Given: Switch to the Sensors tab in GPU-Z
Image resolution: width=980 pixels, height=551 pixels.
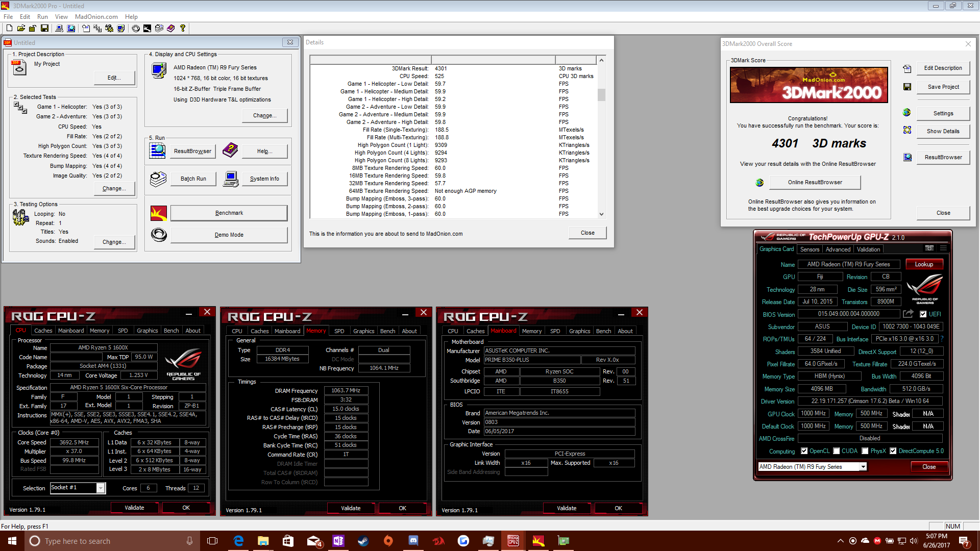Looking at the screenshot, I should pos(810,249).
